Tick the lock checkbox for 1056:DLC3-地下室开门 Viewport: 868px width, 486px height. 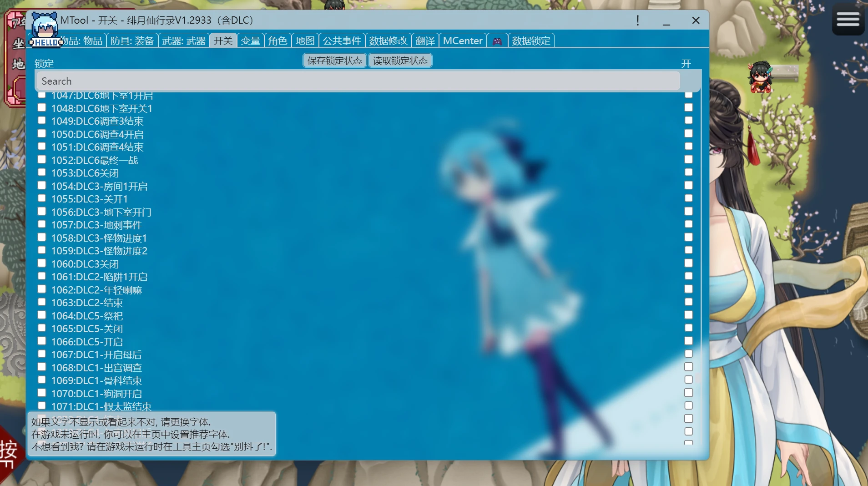click(42, 211)
